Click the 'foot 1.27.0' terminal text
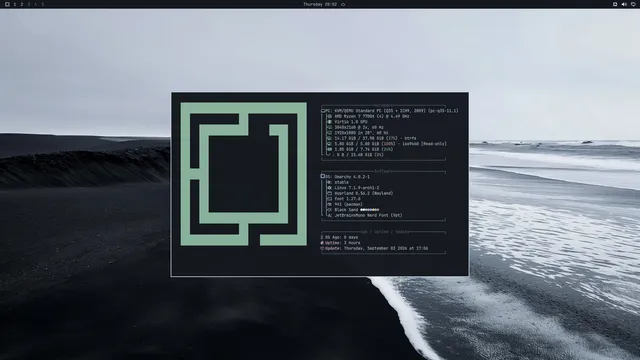Image resolution: width=640 pixels, height=360 pixels. 347,199
